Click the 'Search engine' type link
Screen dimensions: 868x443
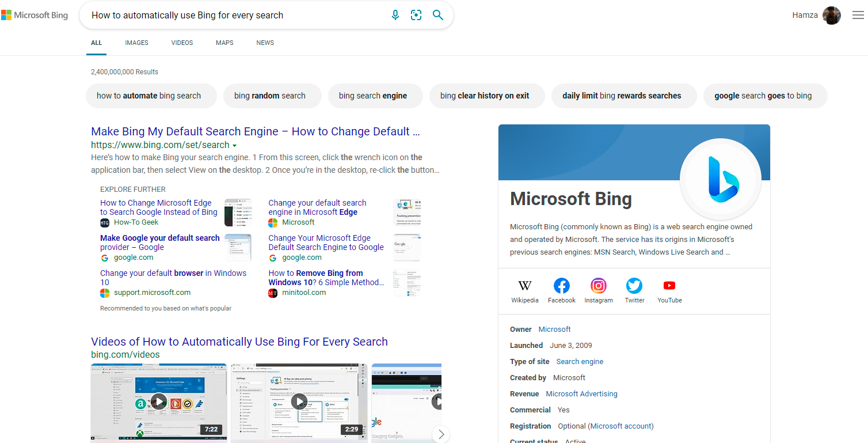coord(580,362)
